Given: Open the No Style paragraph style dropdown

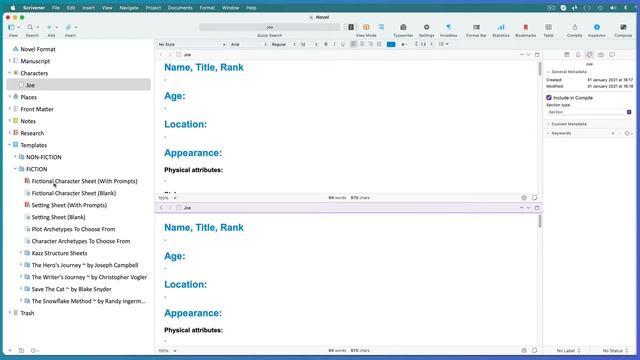Looking at the screenshot, I should pos(192,44).
